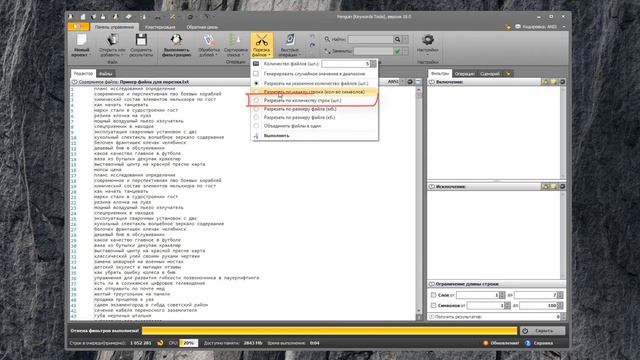Click the undo arrow in the ribbon
640x360 pixels.
312,37
